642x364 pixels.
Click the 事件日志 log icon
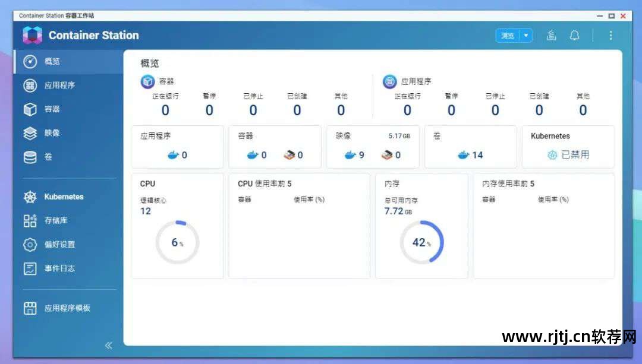[x=30, y=268]
